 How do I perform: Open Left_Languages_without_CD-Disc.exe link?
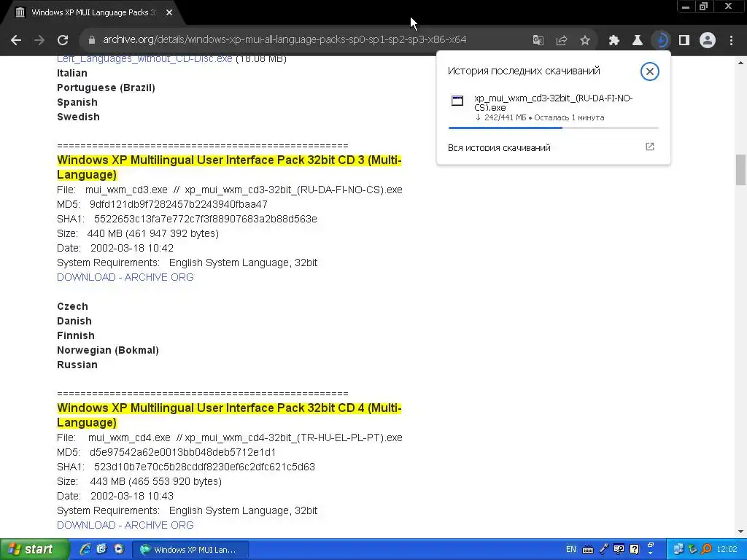point(144,59)
